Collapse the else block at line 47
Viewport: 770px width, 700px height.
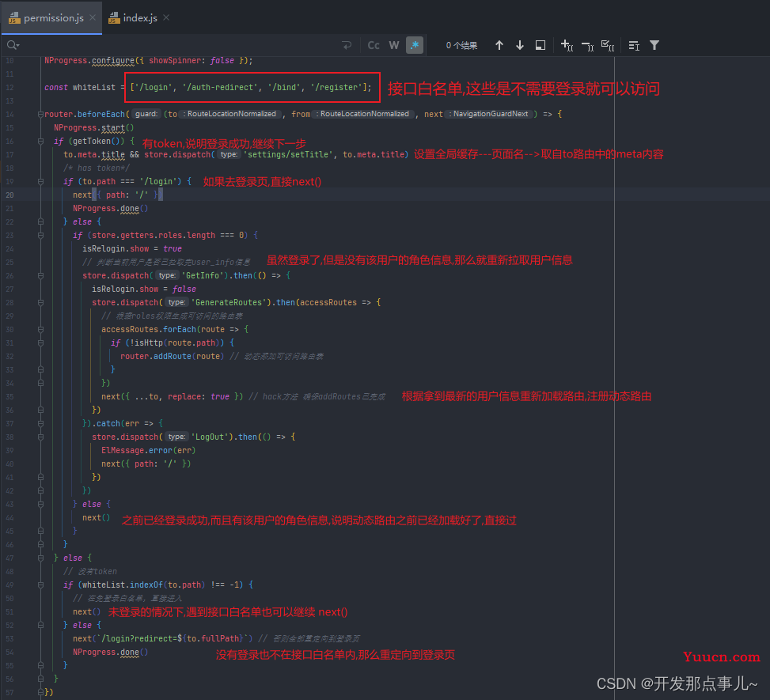(x=41, y=558)
